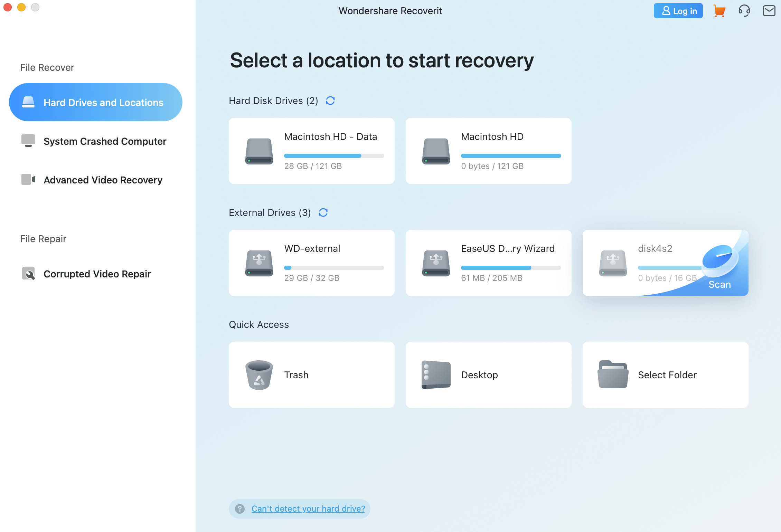Viewport: 781px width, 532px height.
Task: Click the Advanced Video Recovery camera icon
Action: pyautogui.click(x=28, y=179)
